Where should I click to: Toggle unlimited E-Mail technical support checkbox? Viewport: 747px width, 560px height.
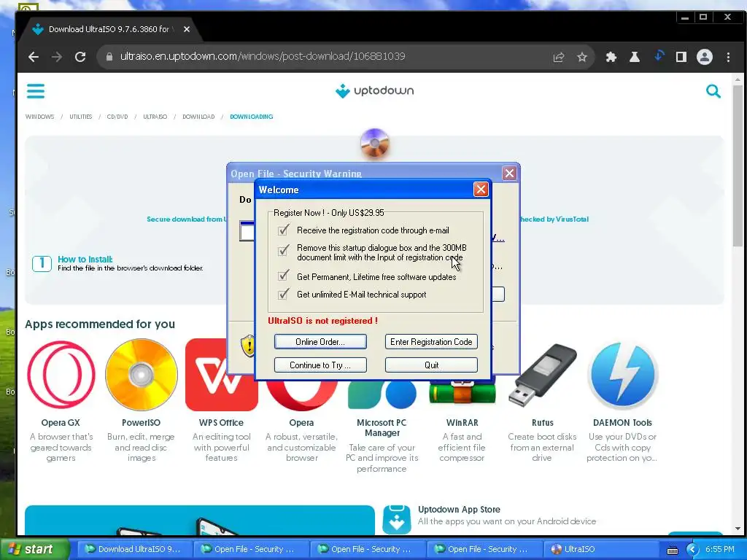pos(283,295)
